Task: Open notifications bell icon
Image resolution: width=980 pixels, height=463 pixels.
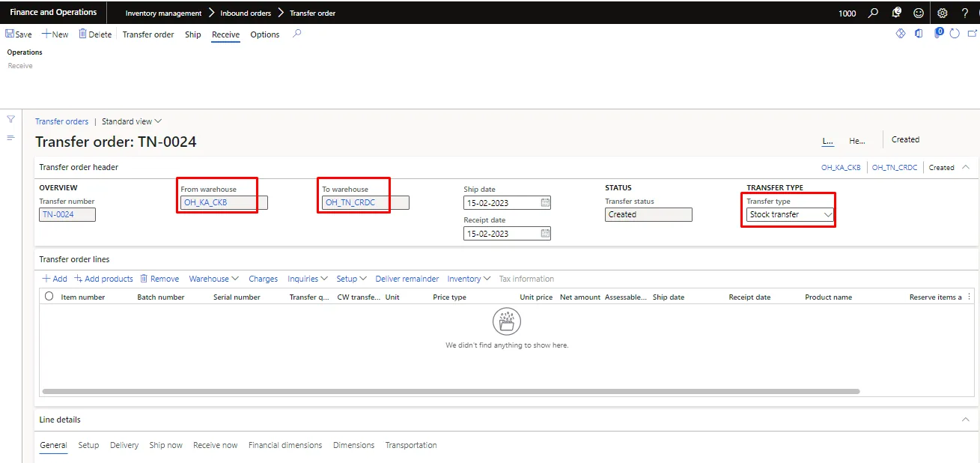Action: (896, 13)
